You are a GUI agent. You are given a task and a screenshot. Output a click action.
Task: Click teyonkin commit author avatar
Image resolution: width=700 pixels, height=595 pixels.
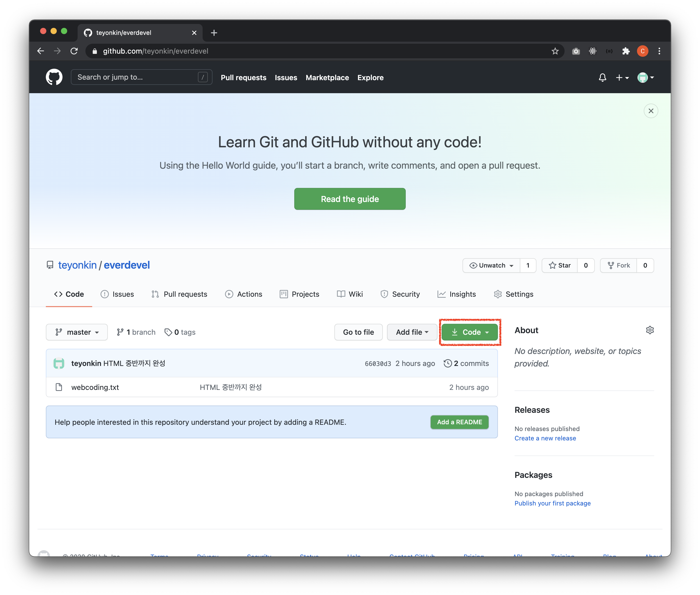tap(59, 363)
